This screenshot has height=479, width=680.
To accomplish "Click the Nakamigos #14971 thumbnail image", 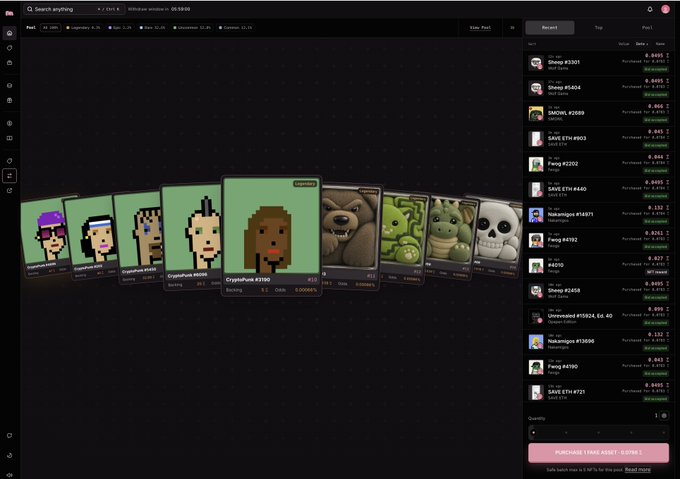I will pyautogui.click(x=536, y=215).
